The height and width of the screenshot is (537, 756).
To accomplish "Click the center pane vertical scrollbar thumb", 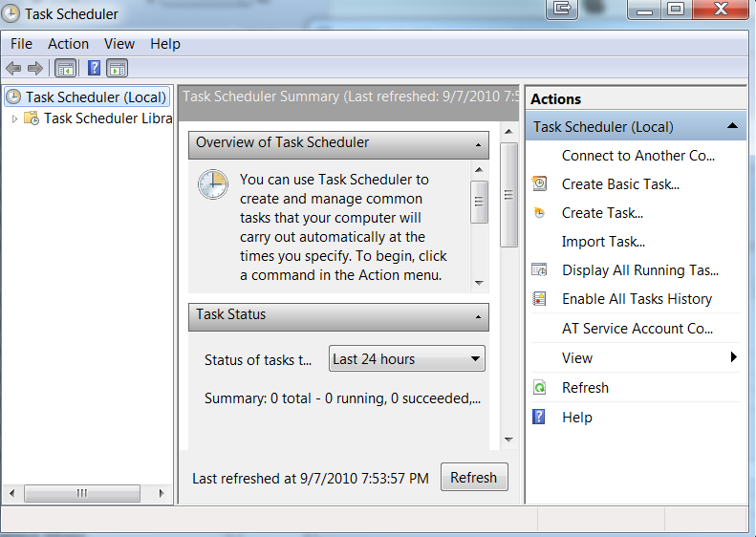I will point(508,195).
